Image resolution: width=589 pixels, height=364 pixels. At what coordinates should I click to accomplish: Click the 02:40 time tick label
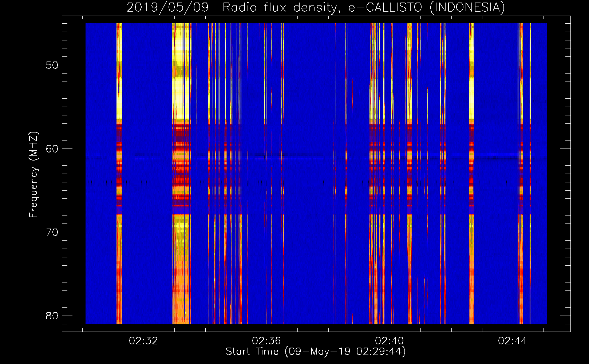pos(390,341)
